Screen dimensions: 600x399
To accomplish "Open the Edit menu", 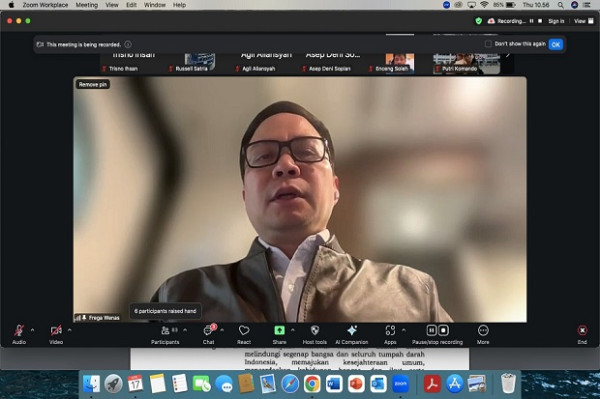I will click(131, 5).
